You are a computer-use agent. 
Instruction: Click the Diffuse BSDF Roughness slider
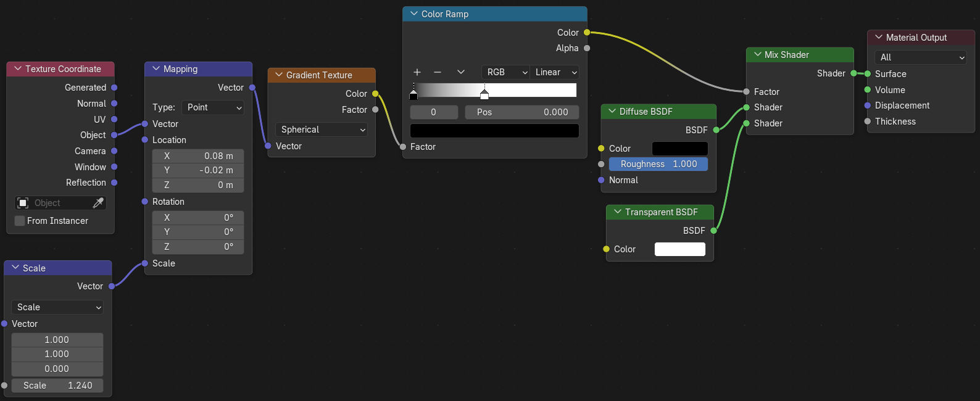[x=658, y=164]
